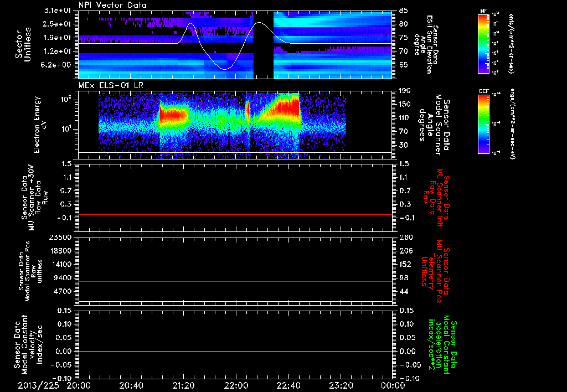Click the "2013/225" date label
The height and width of the screenshot is (392, 567).
[39, 385]
